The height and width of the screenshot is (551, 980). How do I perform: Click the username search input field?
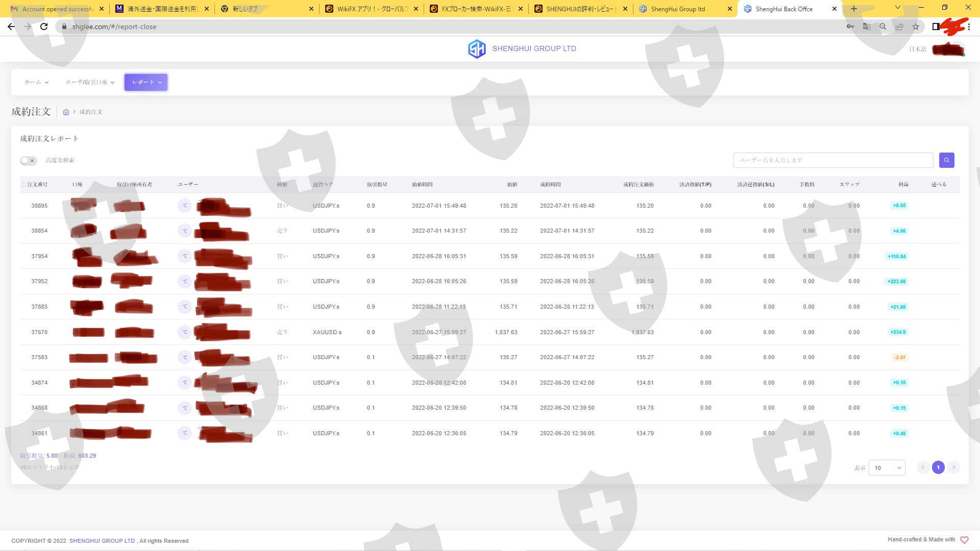point(833,160)
